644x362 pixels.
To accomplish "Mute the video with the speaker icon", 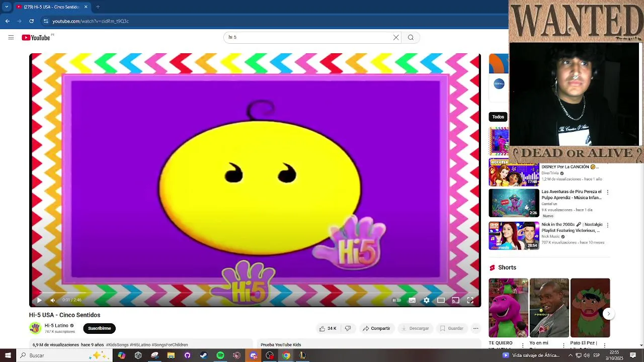I will 53,300.
